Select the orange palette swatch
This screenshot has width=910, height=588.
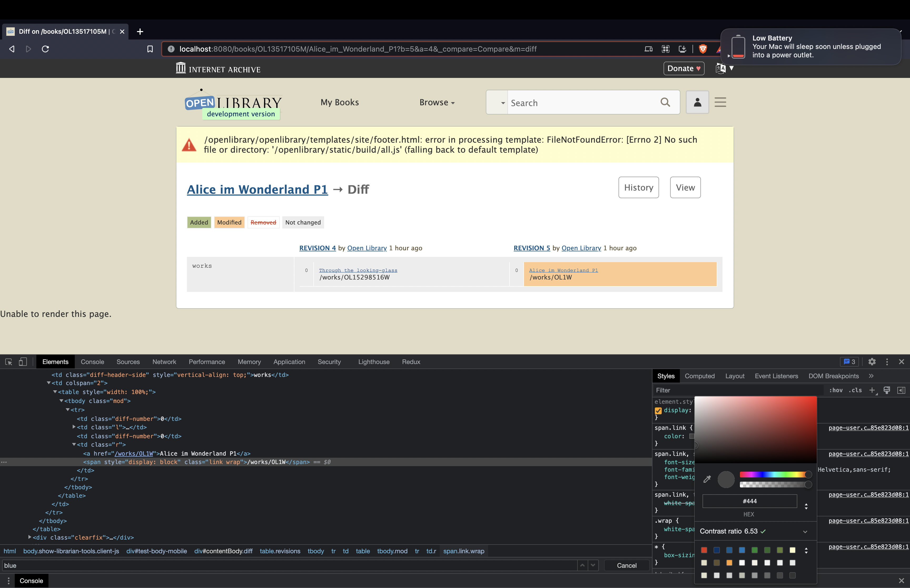pos(729,563)
